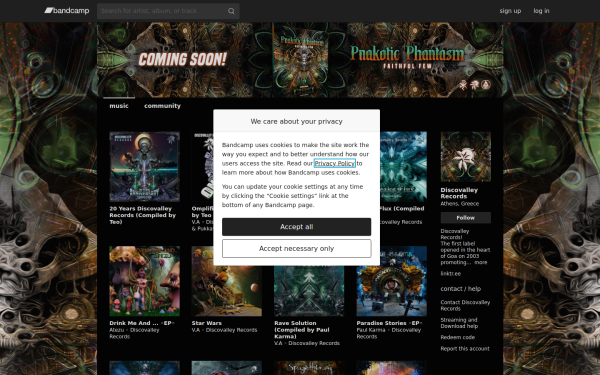Click the Redeem code link
Screen dimensions: 600x375
click(458, 338)
